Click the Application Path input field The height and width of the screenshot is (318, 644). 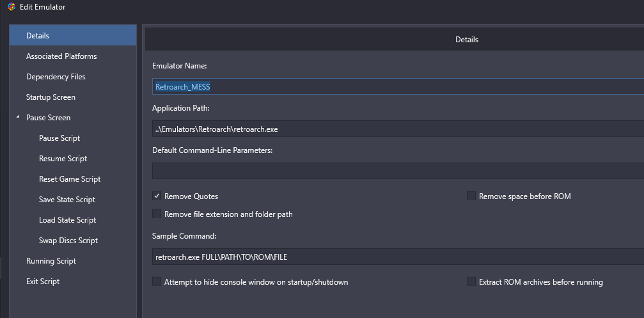click(x=398, y=129)
